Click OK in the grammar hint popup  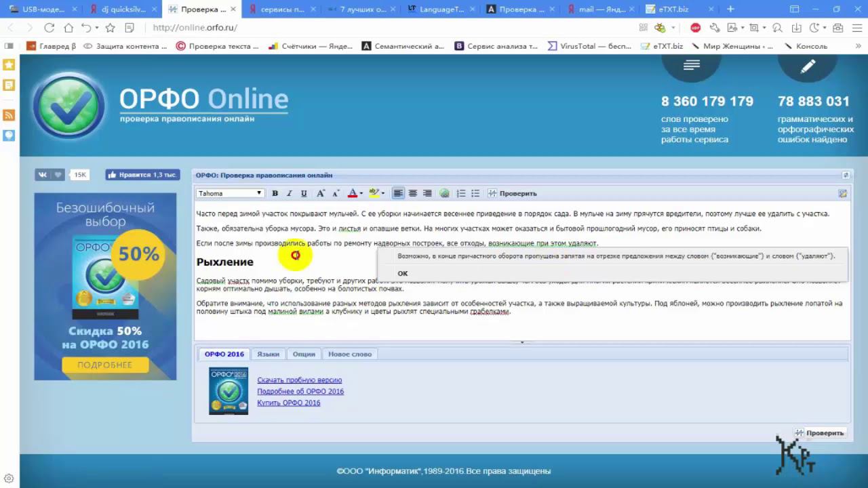pyautogui.click(x=403, y=273)
